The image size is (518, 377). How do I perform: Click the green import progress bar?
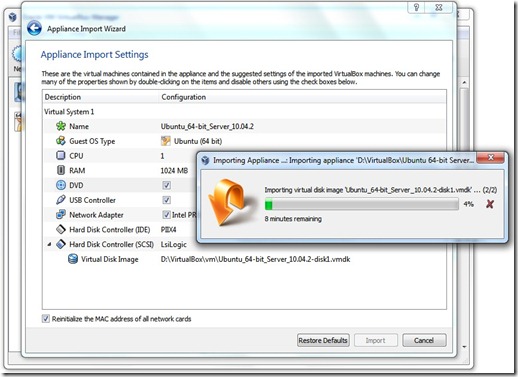362,204
